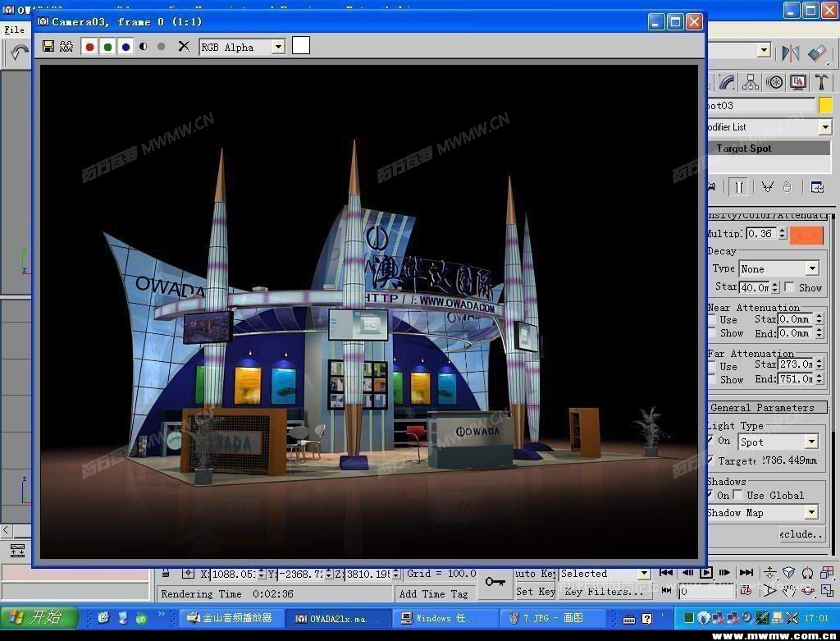
Task: Open the Time Configuration dialog icon
Action: pyautogui.click(x=745, y=591)
